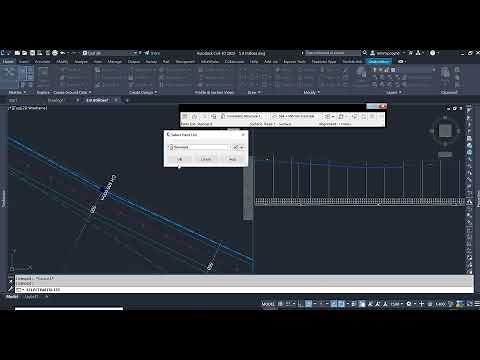Switch to the Help ribbon tab
Screen dimensions: 480x360
(x=254, y=62)
